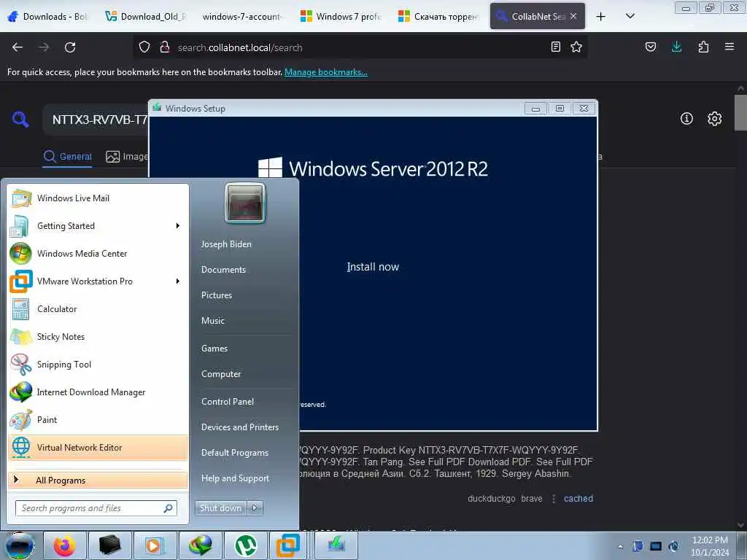This screenshot has width=747, height=560.
Task: Click the address bar URL
Action: [x=239, y=47]
